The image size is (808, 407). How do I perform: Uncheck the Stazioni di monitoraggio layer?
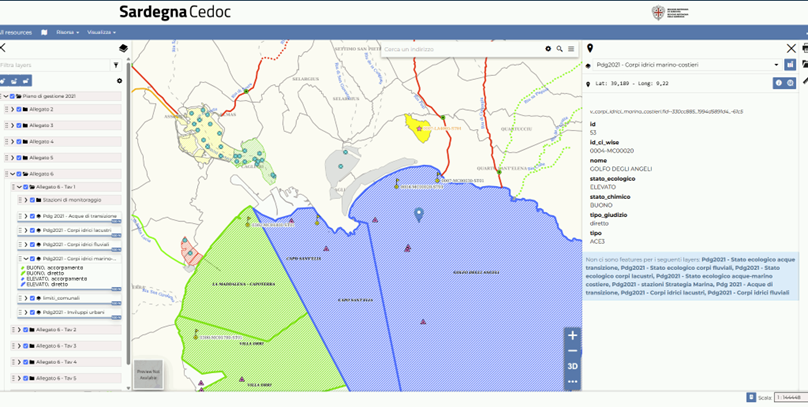tap(32, 200)
